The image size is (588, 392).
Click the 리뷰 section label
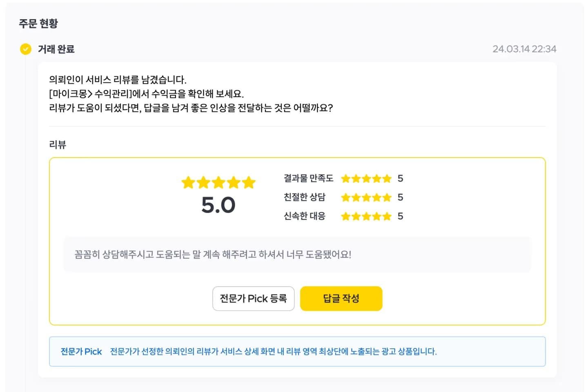coord(58,145)
